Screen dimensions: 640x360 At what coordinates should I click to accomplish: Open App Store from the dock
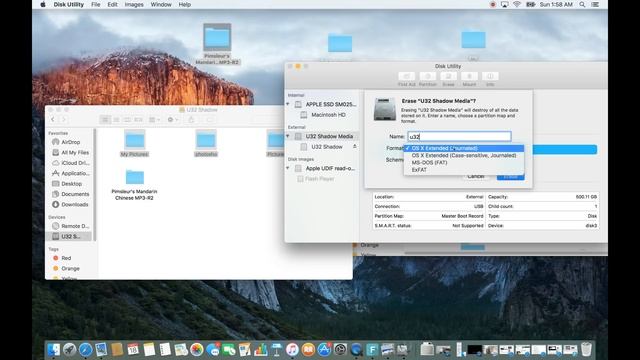324,350
